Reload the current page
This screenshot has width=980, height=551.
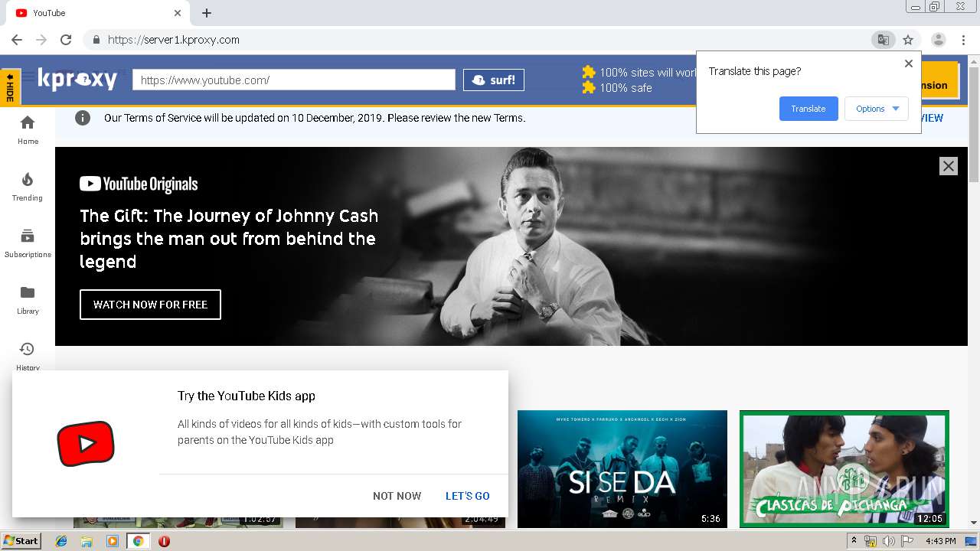(66, 40)
